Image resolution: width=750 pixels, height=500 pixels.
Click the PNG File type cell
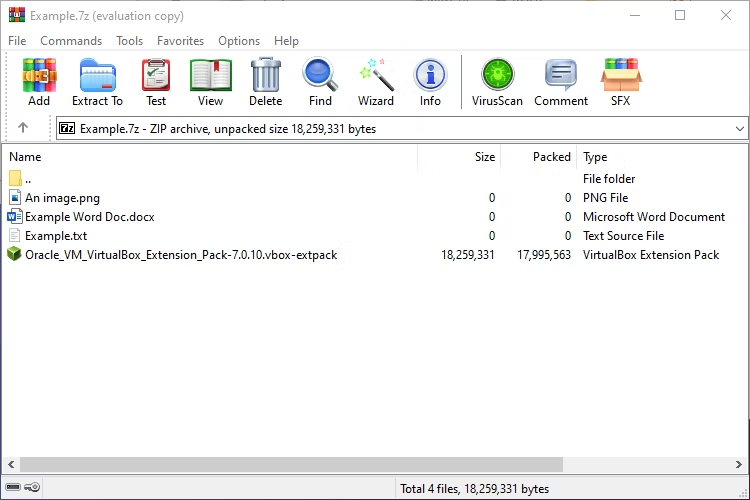tap(606, 198)
